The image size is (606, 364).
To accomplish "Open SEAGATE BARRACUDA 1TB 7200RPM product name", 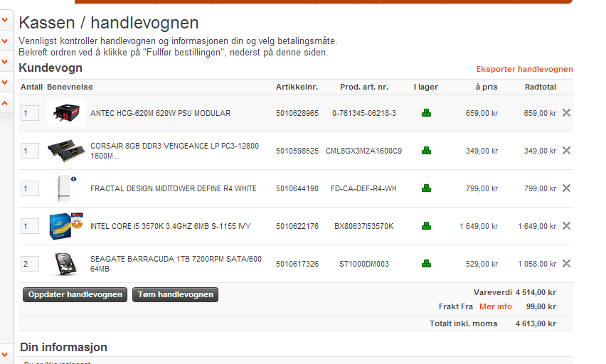I will coord(176,264).
